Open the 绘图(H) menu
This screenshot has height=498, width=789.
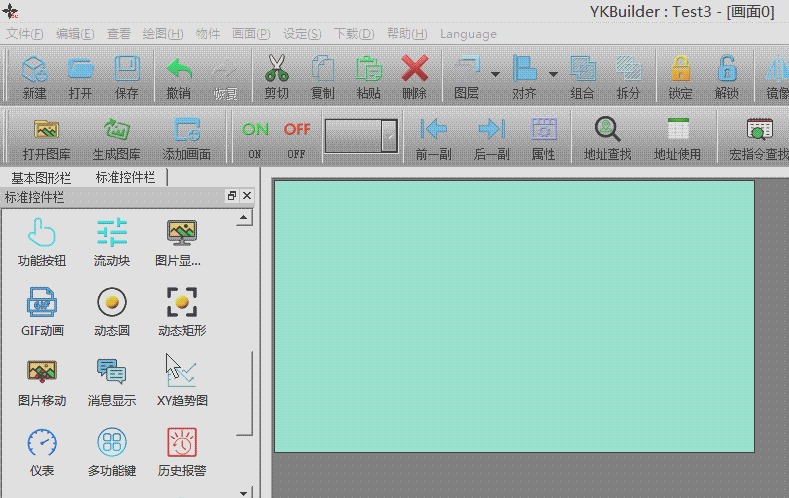click(162, 33)
